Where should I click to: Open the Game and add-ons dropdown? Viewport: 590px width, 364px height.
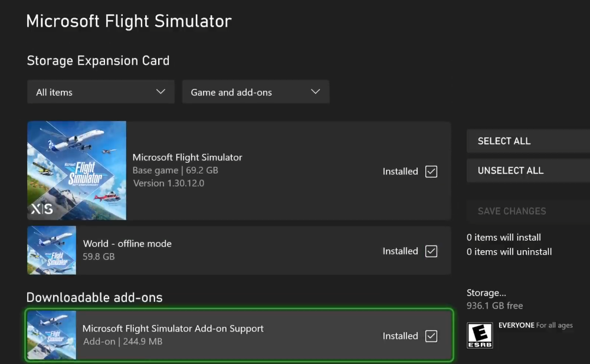tap(255, 91)
